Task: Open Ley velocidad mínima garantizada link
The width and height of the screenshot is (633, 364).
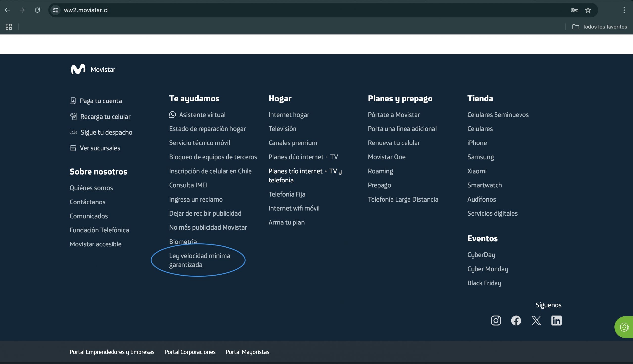Action: [x=200, y=260]
